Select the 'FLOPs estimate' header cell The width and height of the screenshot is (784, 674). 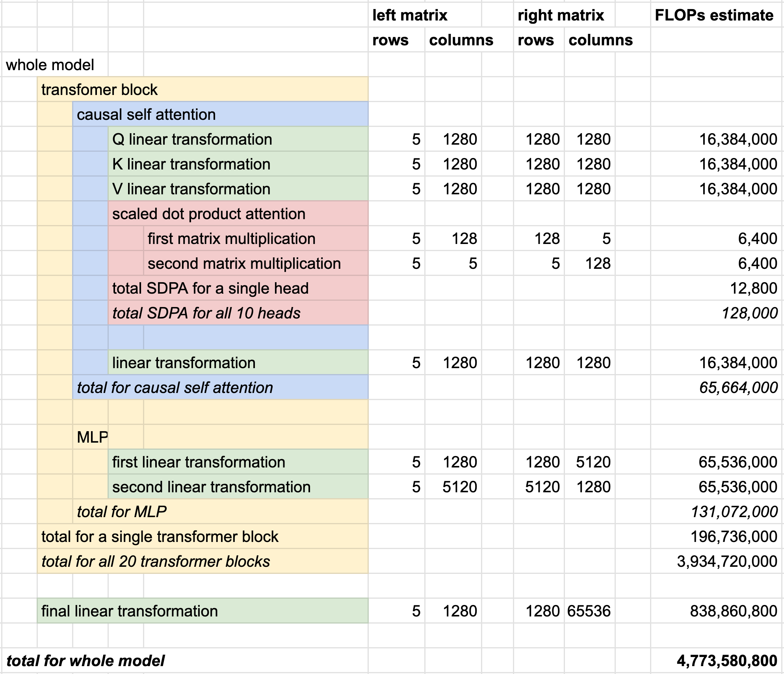coord(714,15)
